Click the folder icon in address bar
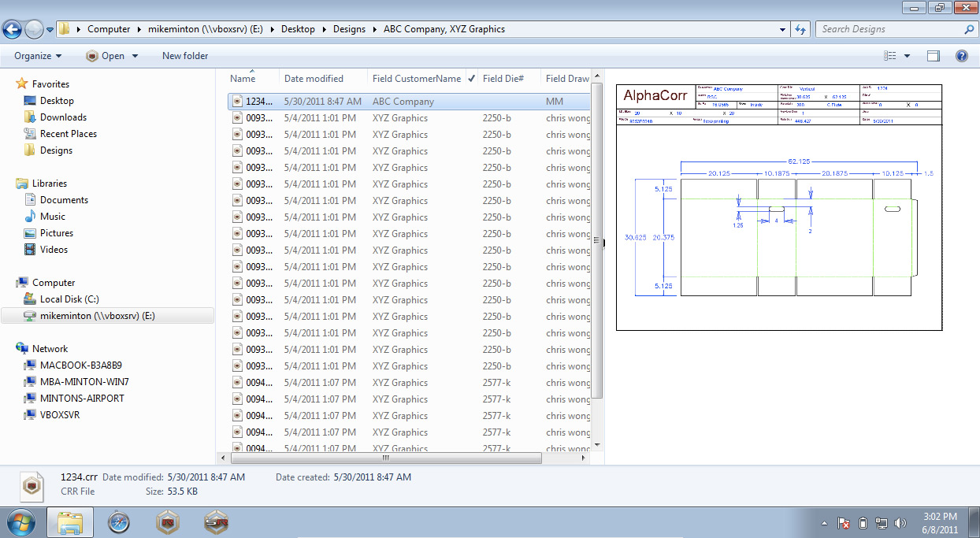 click(65, 29)
